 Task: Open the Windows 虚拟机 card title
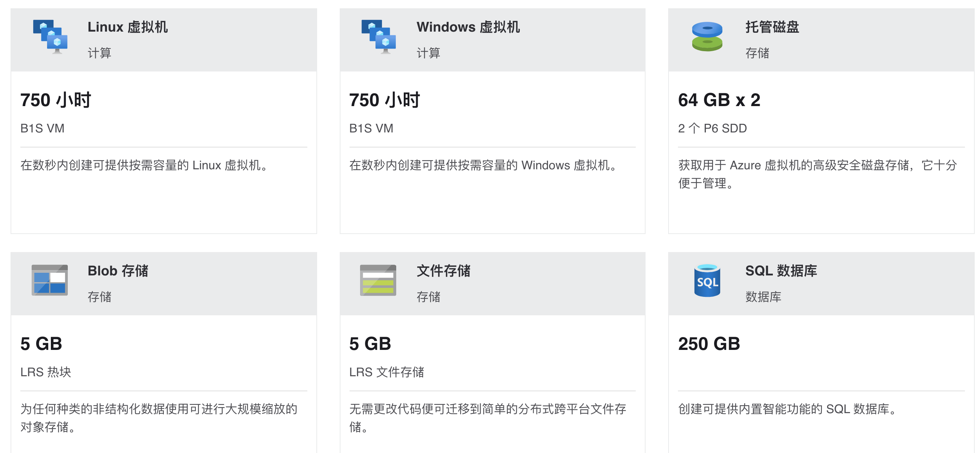pos(468,27)
